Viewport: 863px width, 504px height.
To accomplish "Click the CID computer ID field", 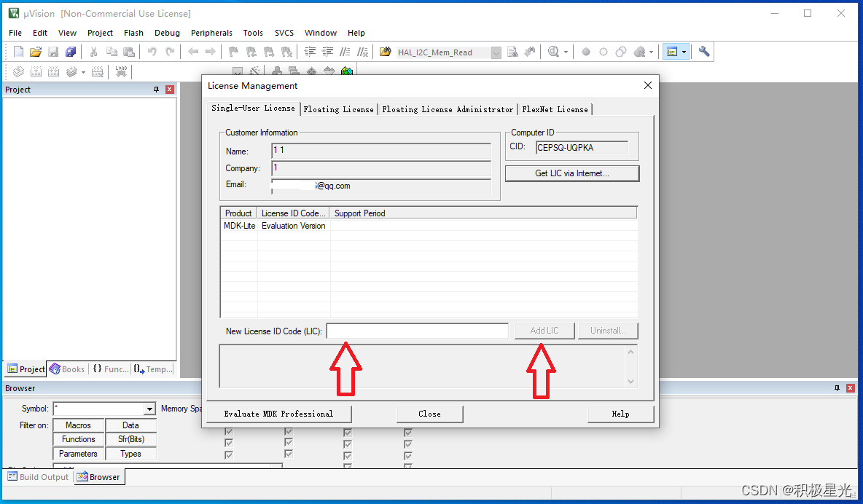I will (582, 147).
